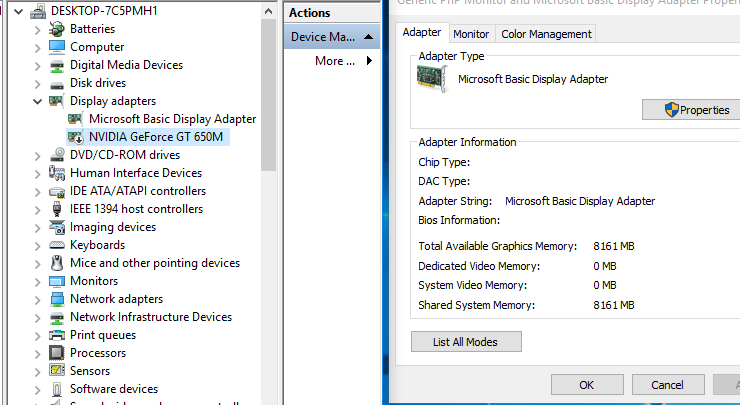This screenshot has width=740, height=405.
Task: Click the IDE ATA/ATAPI controllers icon
Action: click(57, 191)
